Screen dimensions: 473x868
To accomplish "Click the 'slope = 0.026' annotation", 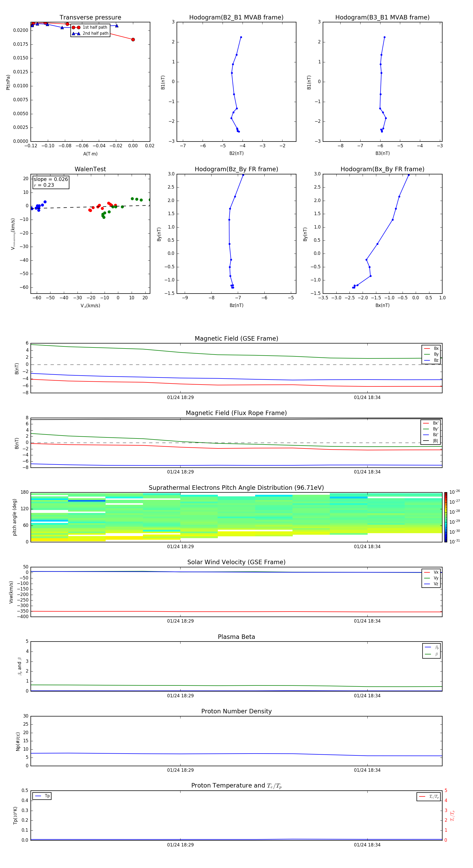I will pos(51,179).
